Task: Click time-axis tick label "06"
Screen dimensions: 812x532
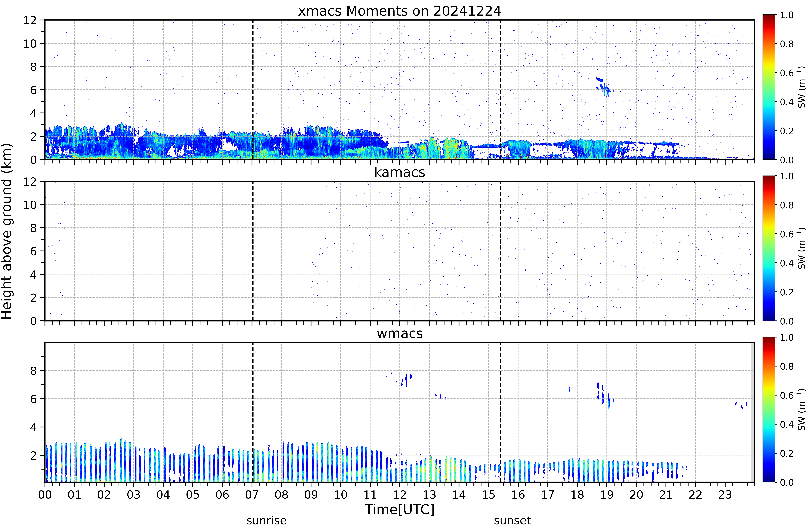Action: click(x=222, y=495)
